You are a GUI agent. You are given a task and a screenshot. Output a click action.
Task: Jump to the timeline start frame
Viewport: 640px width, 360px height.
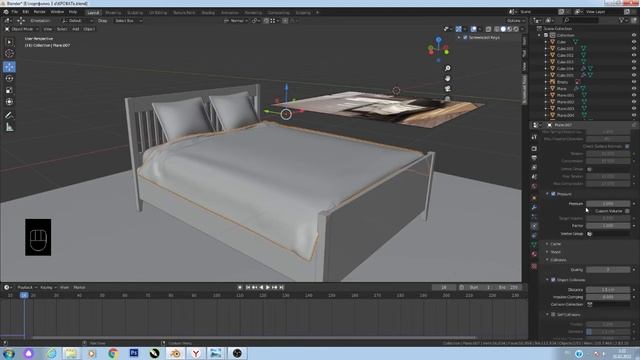248,287
